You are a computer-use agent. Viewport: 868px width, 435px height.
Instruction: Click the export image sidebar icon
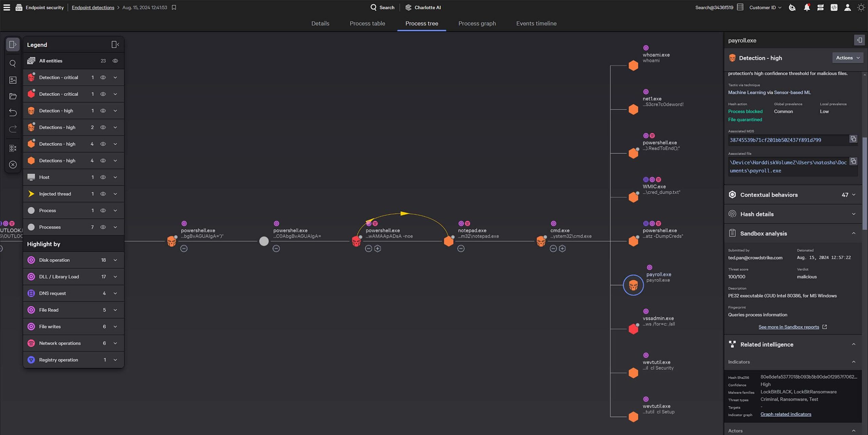pos(13,80)
